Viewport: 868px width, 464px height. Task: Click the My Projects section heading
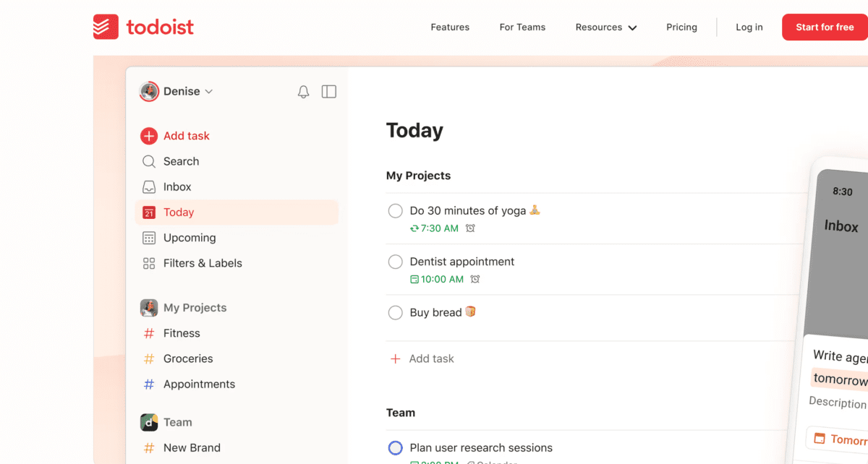418,176
